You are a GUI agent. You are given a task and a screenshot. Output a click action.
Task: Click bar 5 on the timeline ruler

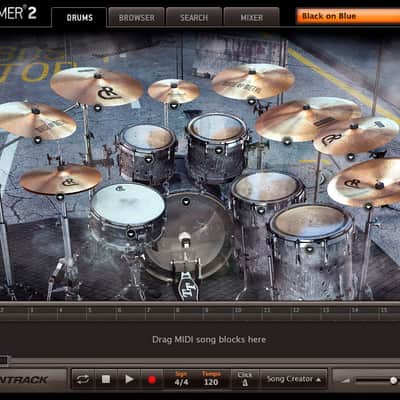pos(90,310)
